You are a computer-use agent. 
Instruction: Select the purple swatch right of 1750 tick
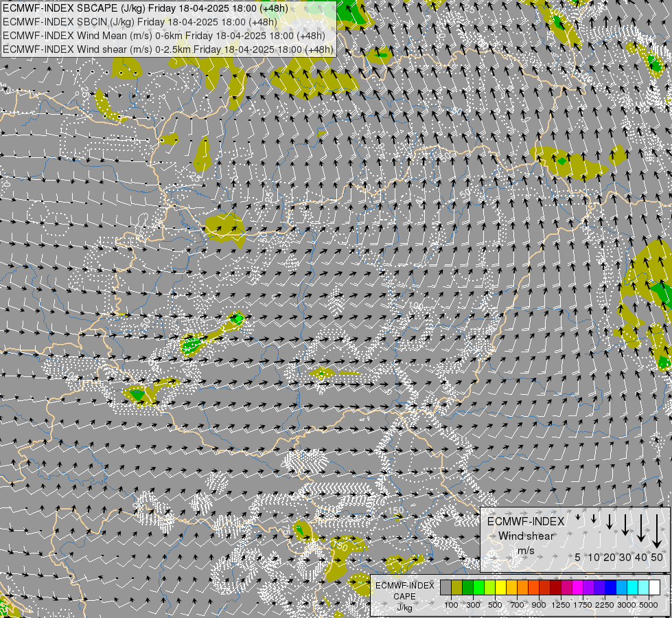tap(589, 588)
